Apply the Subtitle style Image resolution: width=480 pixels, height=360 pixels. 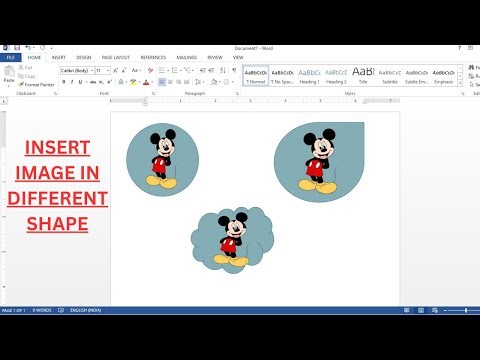click(390, 76)
